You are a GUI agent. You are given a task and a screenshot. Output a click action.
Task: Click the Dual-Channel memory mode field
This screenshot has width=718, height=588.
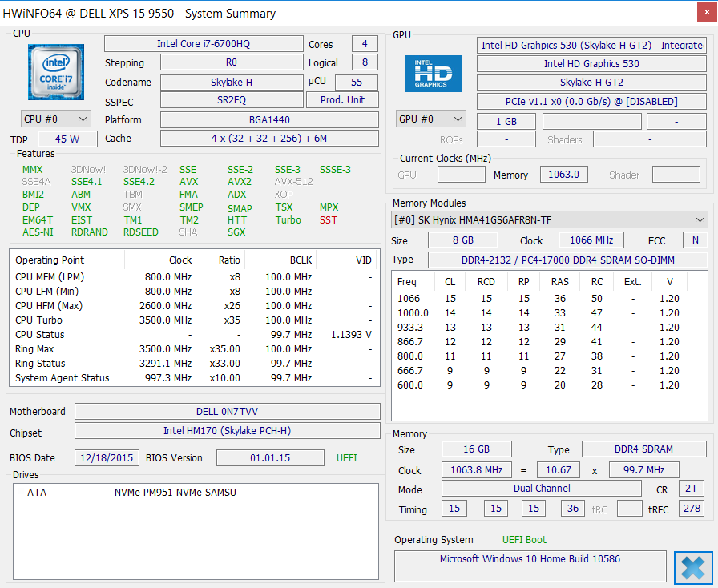click(x=542, y=489)
